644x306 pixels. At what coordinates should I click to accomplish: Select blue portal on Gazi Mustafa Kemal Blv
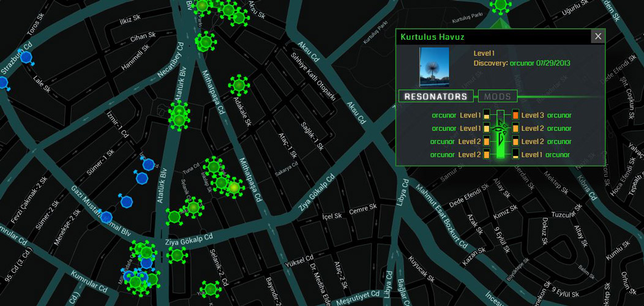[107, 217]
